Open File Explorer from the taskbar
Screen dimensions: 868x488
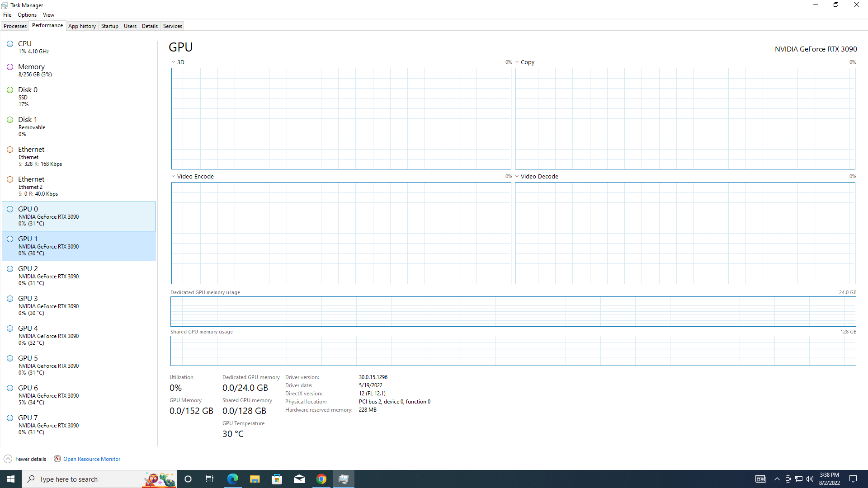[255, 479]
